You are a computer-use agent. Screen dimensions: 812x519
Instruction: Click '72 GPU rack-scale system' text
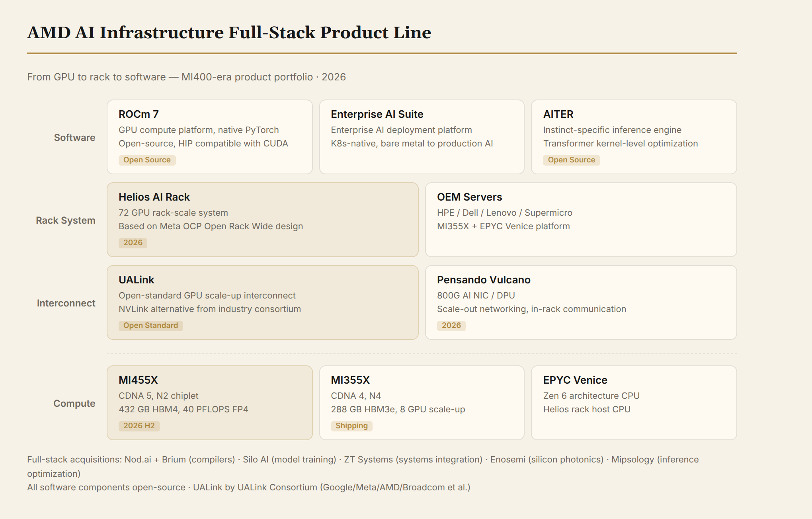click(173, 213)
